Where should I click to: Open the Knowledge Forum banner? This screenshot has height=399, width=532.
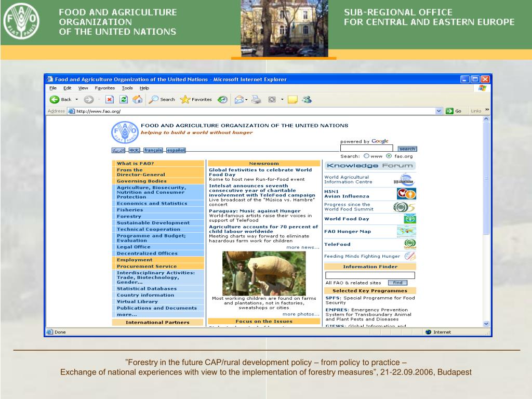pos(370,166)
